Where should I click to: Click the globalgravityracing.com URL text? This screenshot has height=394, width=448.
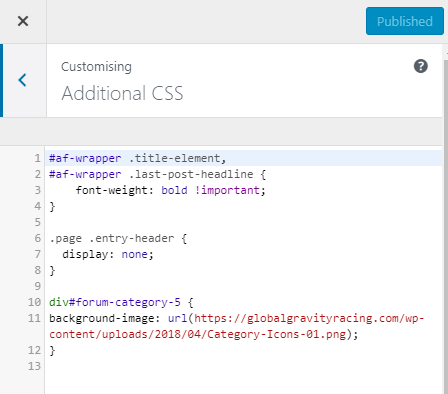coord(309,318)
